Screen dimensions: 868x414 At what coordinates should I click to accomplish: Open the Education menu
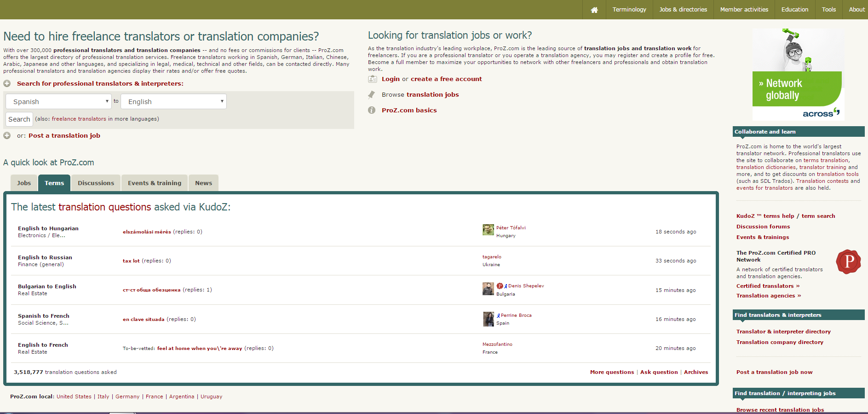(795, 10)
